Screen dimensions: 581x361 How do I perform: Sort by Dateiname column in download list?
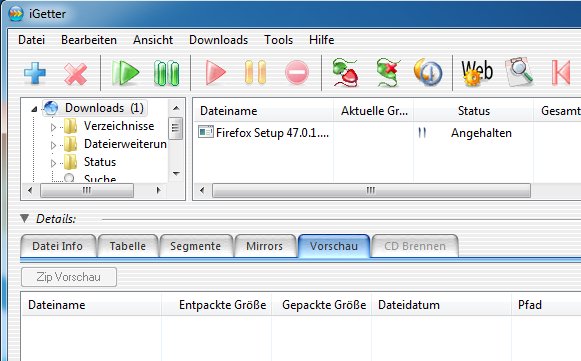click(x=263, y=110)
